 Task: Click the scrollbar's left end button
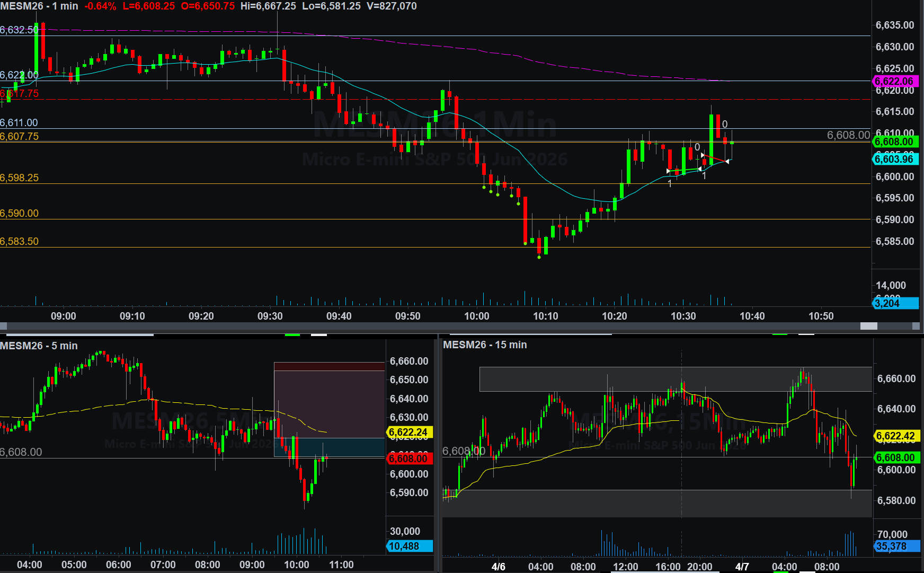point(3,326)
